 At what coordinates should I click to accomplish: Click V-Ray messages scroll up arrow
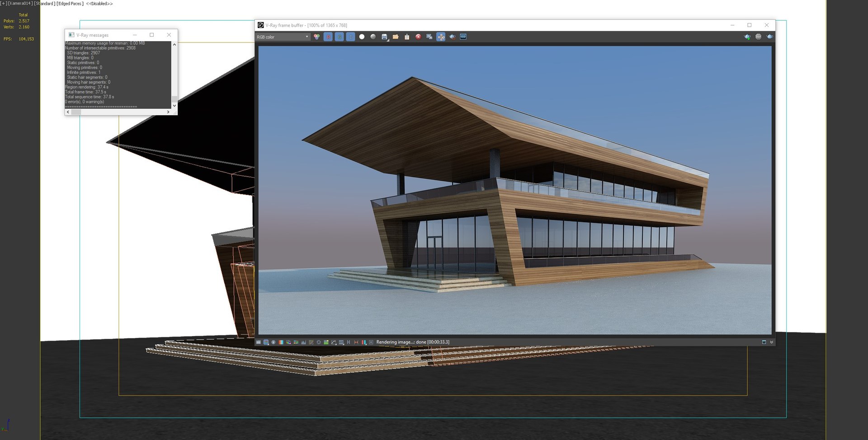(x=175, y=44)
